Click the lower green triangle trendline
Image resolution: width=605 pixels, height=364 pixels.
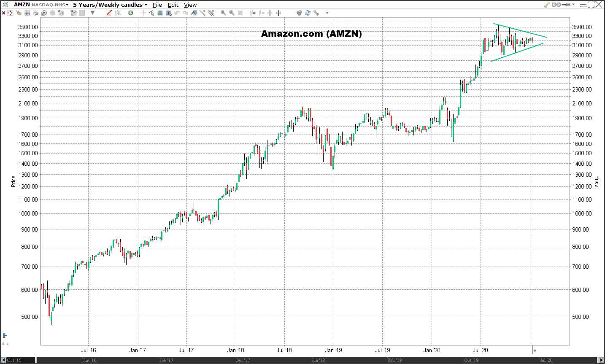517,52
